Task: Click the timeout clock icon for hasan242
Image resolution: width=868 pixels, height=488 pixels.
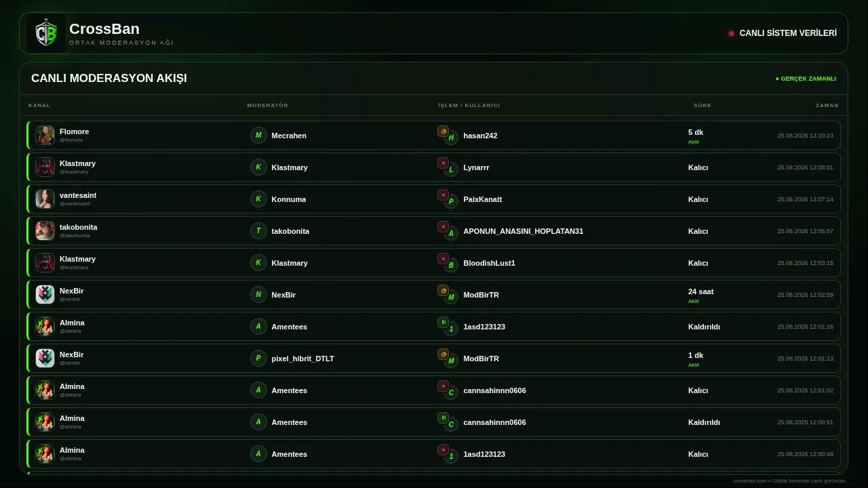Action: coord(443,131)
